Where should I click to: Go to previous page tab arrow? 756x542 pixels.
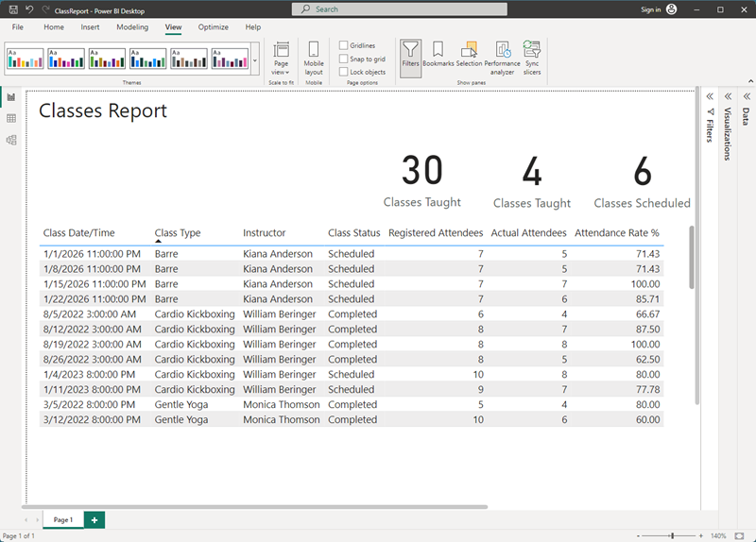(x=26, y=520)
